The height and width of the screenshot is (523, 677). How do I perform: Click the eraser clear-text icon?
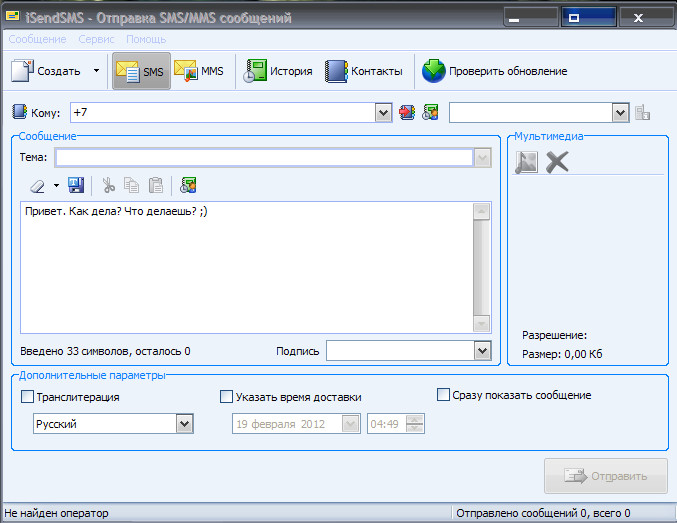(x=38, y=186)
